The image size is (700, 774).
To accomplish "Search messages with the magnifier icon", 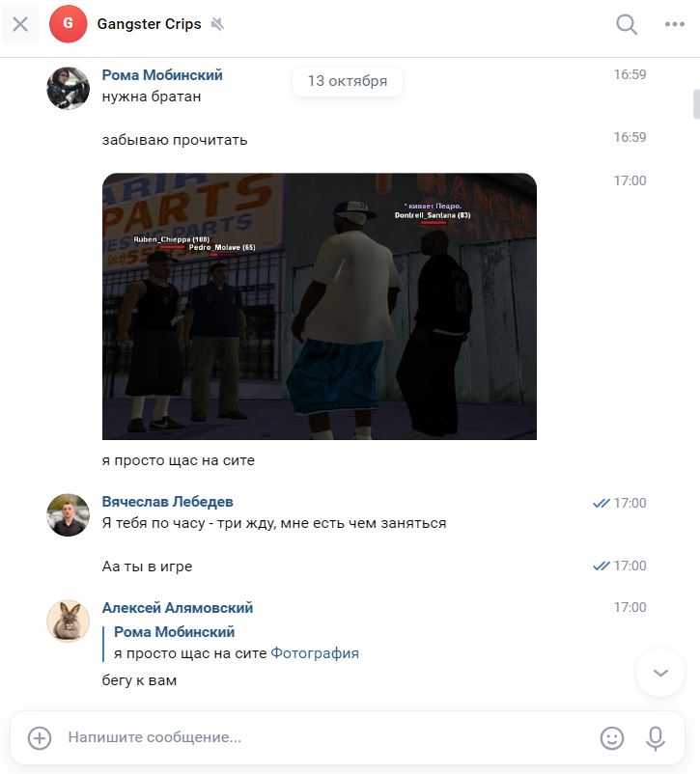I will coord(627,24).
